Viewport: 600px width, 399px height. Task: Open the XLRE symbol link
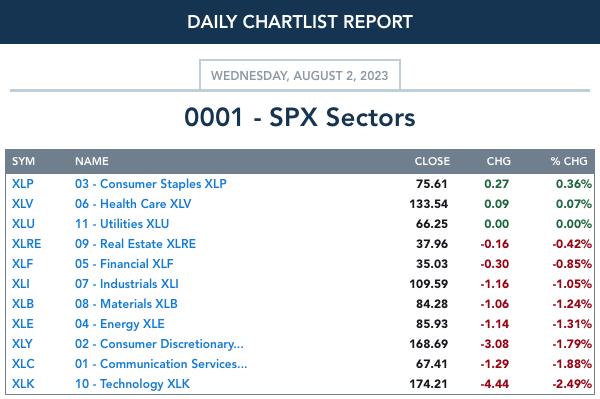(x=26, y=244)
